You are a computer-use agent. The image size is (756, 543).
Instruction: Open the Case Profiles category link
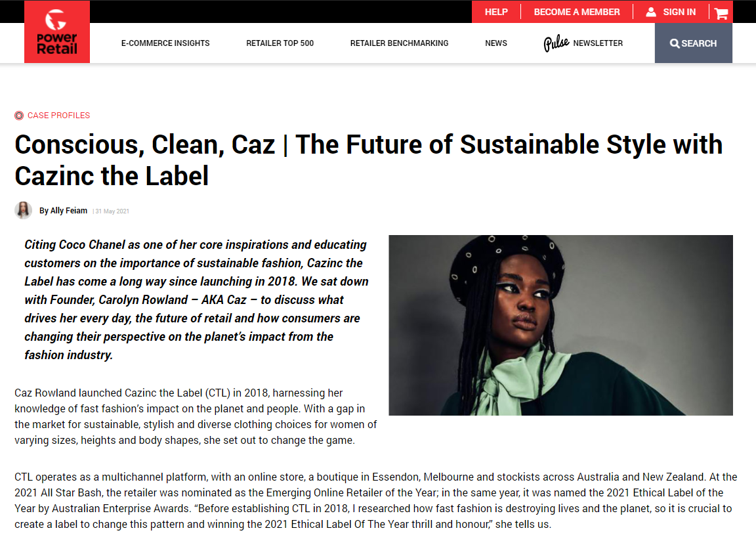pos(59,116)
